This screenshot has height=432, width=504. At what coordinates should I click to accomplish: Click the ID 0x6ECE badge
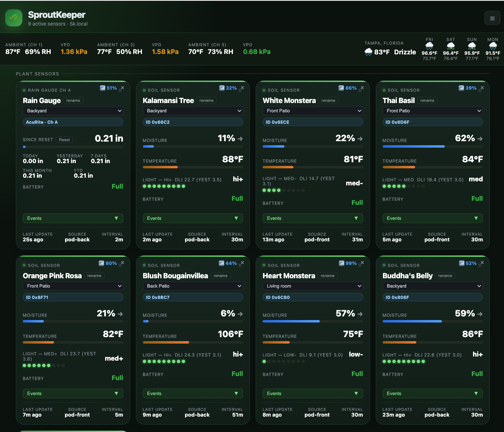[x=313, y=122]
